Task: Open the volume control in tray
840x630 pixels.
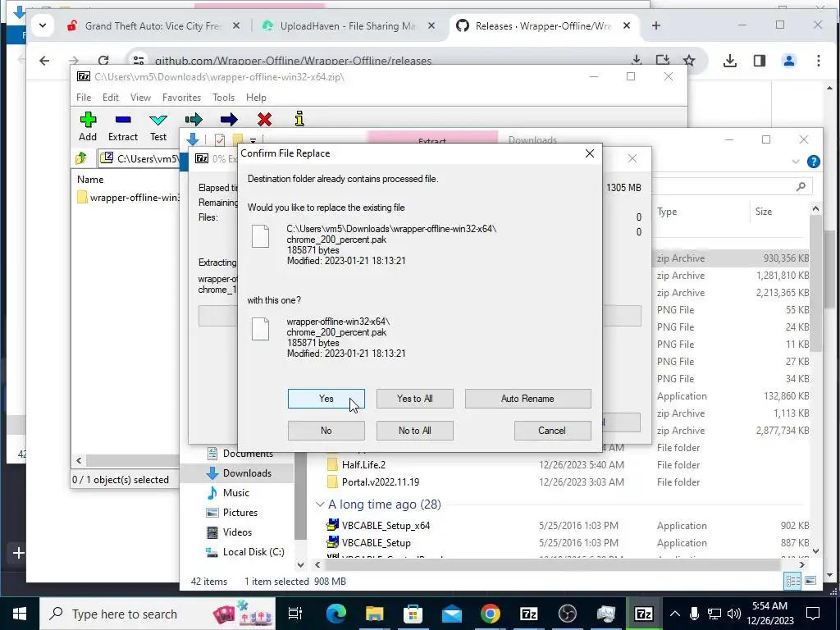Action: click(734, 614)
